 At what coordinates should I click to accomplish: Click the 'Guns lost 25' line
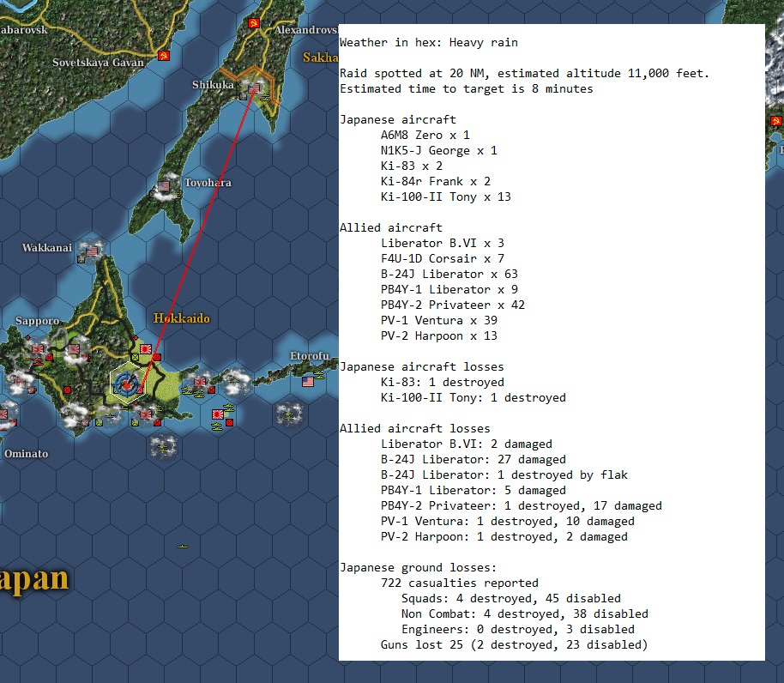[514, 645]
